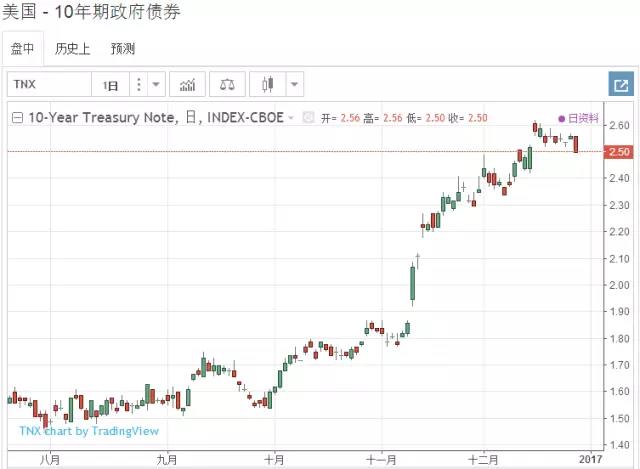Collapse the 10-Year Treasury Note legend
Image resolution: width=640 pixels, height=469 pixels.
pyautogui.click(x=17, y=118)
